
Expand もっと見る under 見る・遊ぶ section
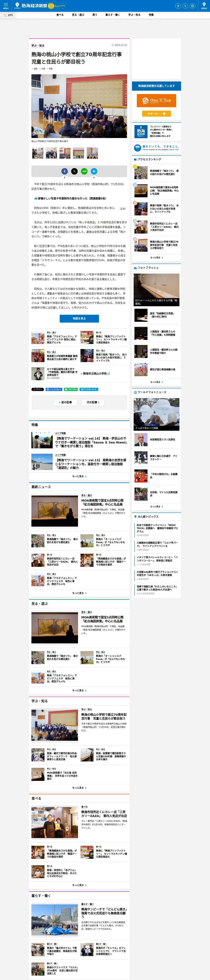point(79,690)
